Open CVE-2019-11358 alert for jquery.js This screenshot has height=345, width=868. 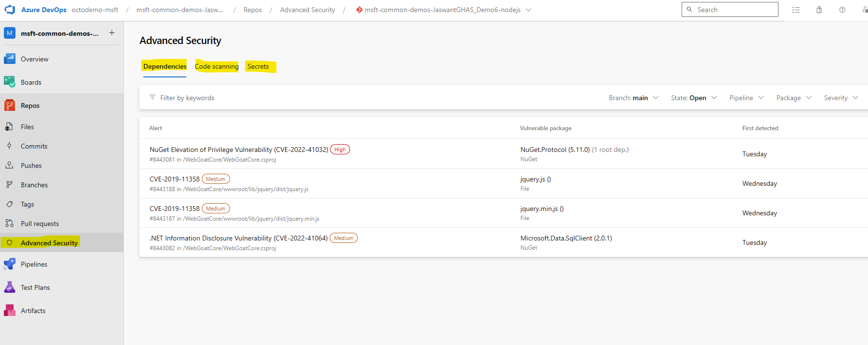tap(175, 179)
